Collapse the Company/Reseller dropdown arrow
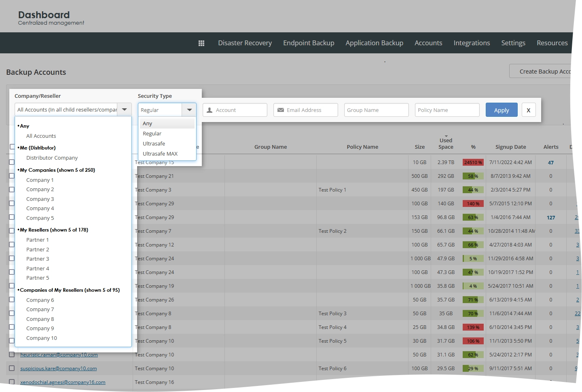 point(124,110)
